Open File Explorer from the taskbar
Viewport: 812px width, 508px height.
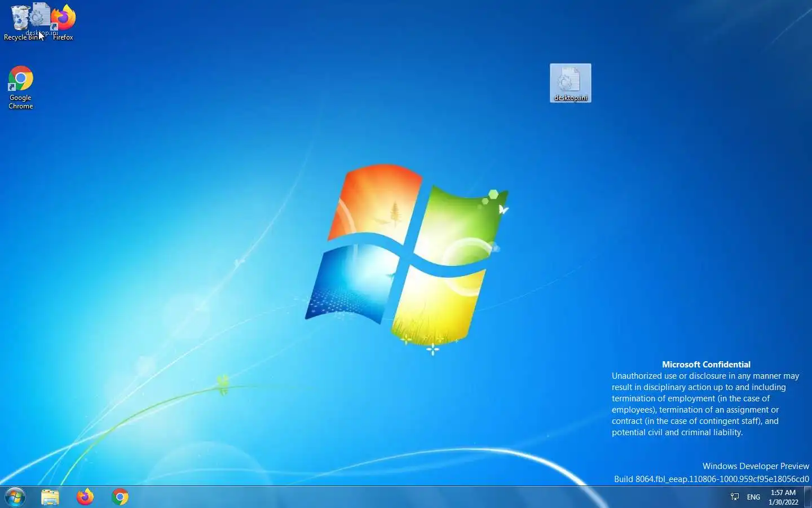[50, 497]
